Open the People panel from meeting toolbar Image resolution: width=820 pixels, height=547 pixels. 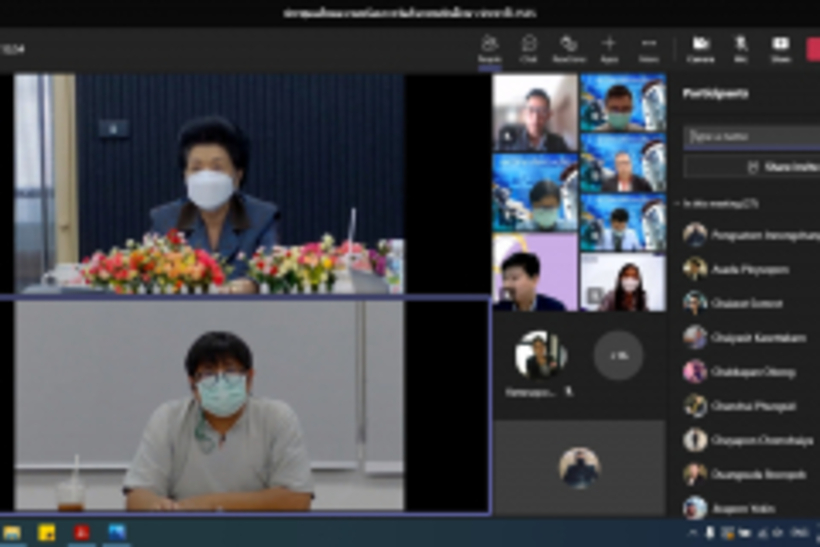point(489,49)
